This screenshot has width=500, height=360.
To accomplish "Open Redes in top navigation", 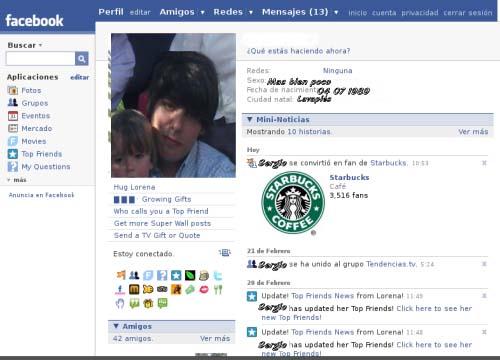I will 228,12.
